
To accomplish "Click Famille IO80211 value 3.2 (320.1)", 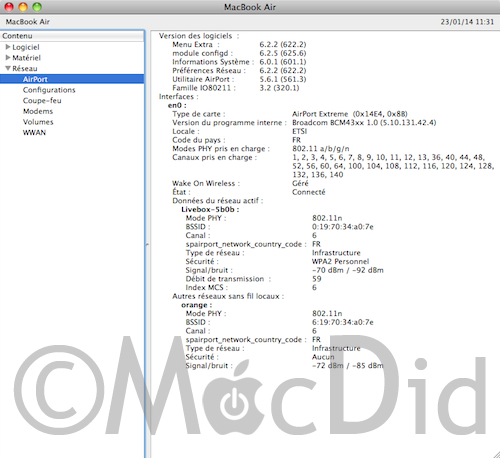I will 279,88.
